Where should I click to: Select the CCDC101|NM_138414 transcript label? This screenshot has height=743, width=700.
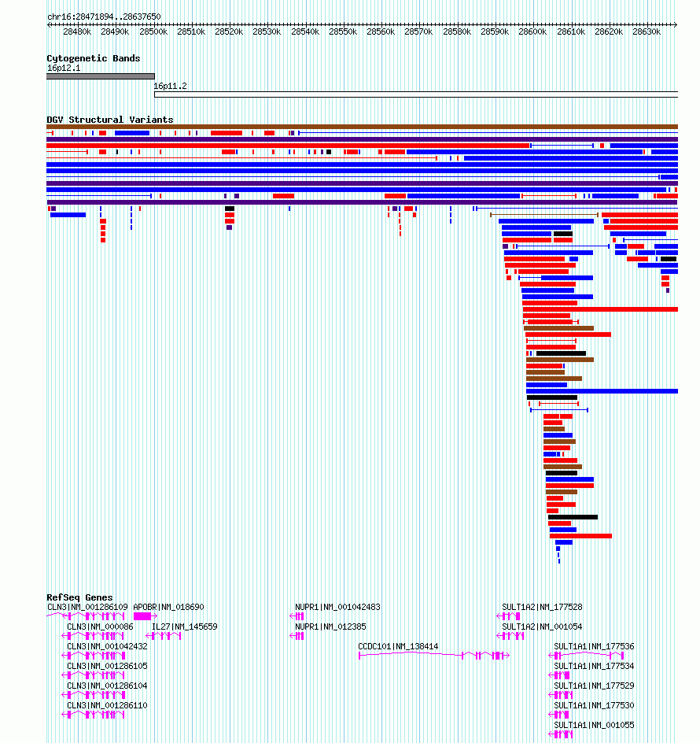[x=398, y=646]
